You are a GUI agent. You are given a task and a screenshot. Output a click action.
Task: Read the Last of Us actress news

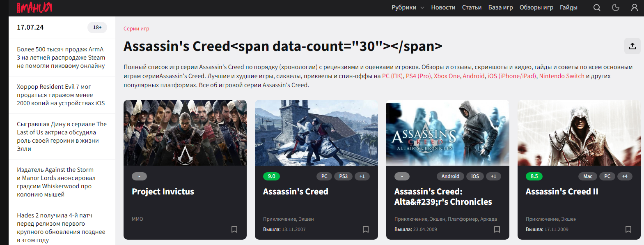[62, 136]
